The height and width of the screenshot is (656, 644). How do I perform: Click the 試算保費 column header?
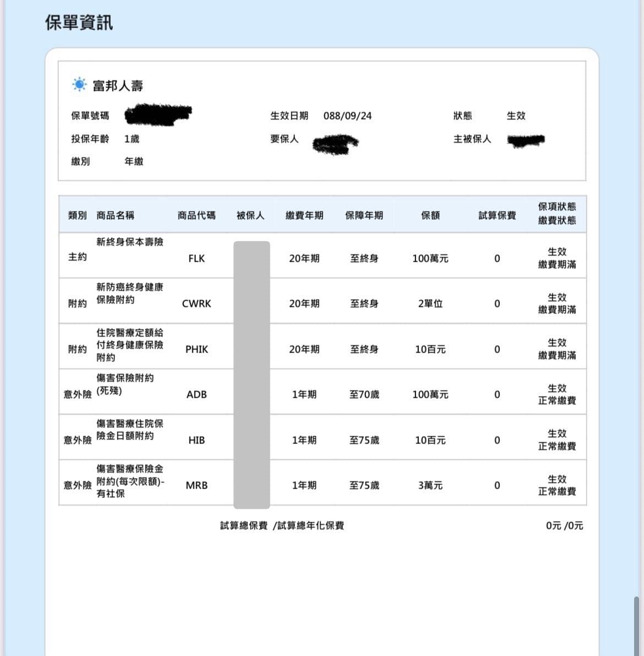coord(497,215)
